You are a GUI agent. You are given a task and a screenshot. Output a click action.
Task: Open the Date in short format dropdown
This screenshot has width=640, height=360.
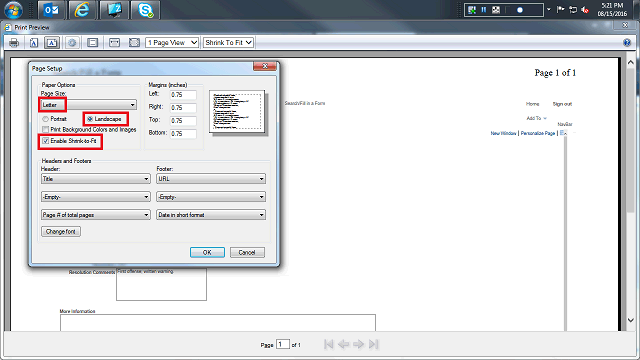point(211,215)
